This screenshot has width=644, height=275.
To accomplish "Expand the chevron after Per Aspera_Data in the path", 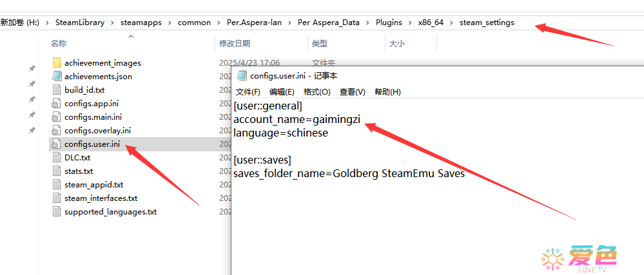I will click(367, 23).
